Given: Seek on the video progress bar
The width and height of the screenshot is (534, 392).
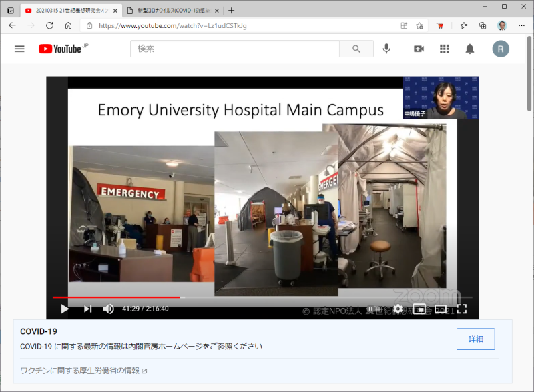Looking at the screenshot, I should (x=262, y=297).
